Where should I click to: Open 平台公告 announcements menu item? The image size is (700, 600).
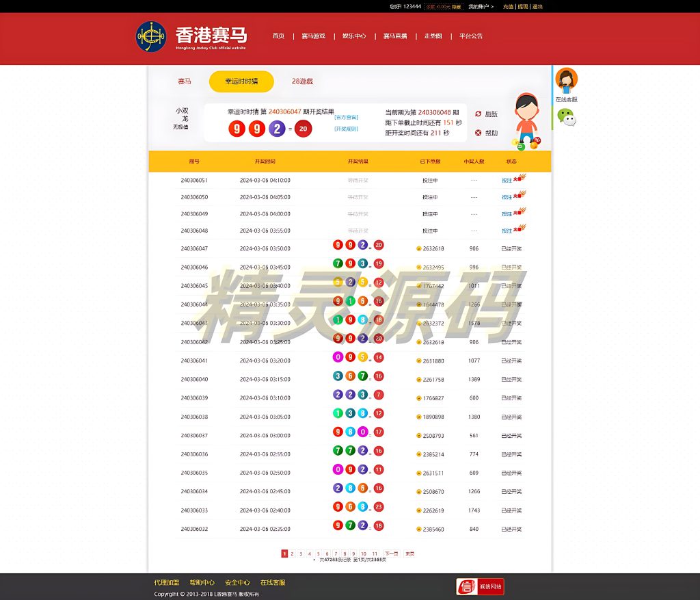pos(471,36)
